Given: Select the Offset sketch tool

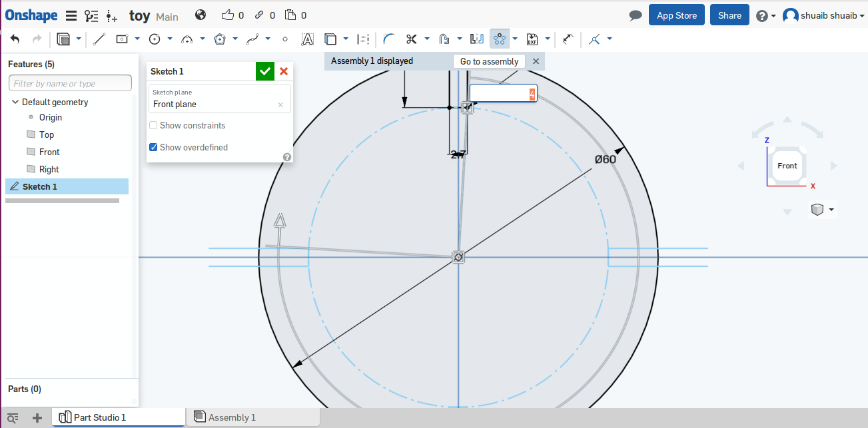Looking at the screenshot, I should point(444,39).
